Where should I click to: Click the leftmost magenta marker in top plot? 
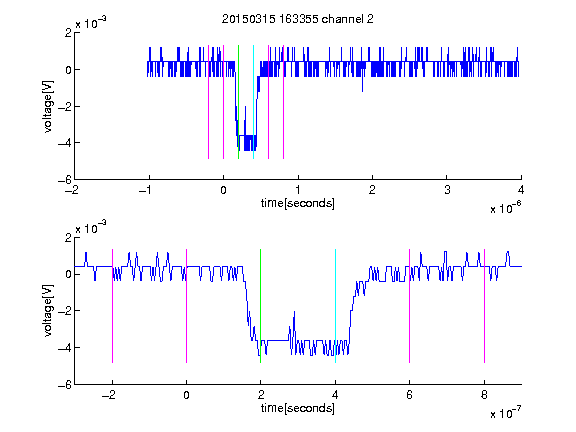[x=208, y=102]
